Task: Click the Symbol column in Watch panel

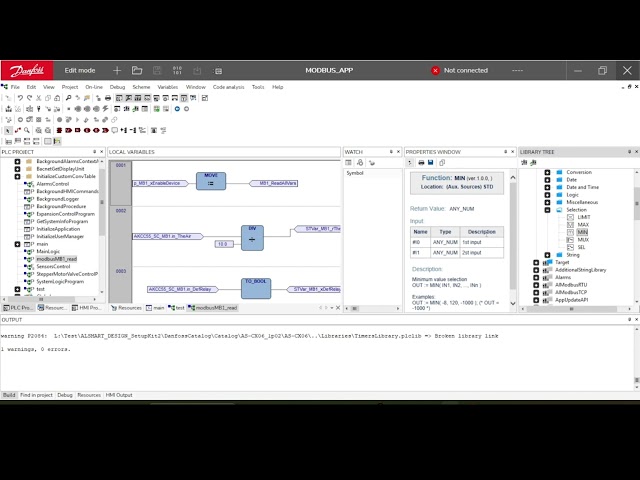Action: click(355, 173)
